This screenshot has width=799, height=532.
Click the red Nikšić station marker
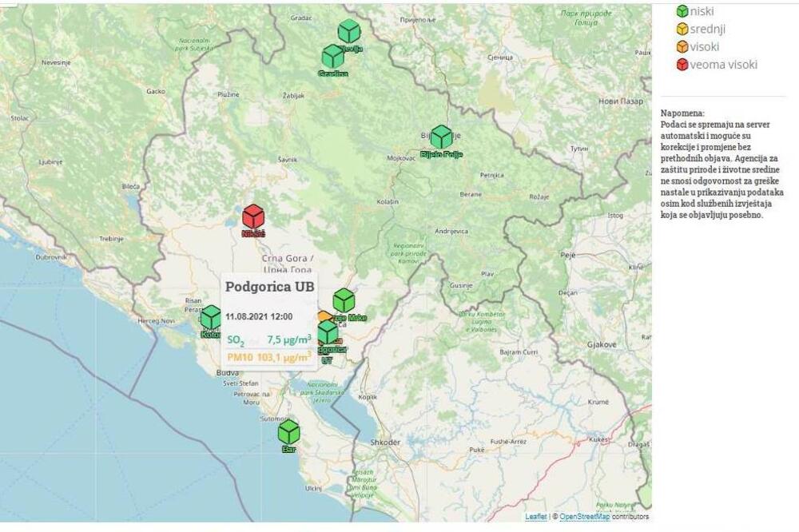(x=253, y=216)
